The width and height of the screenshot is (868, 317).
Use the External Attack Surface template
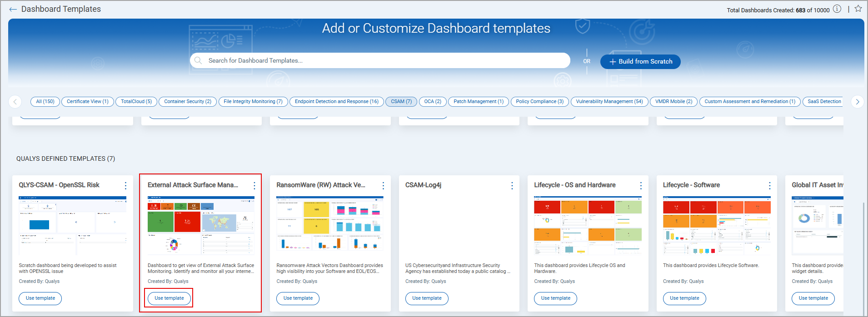pyautogui.click(x=169, y=298)
